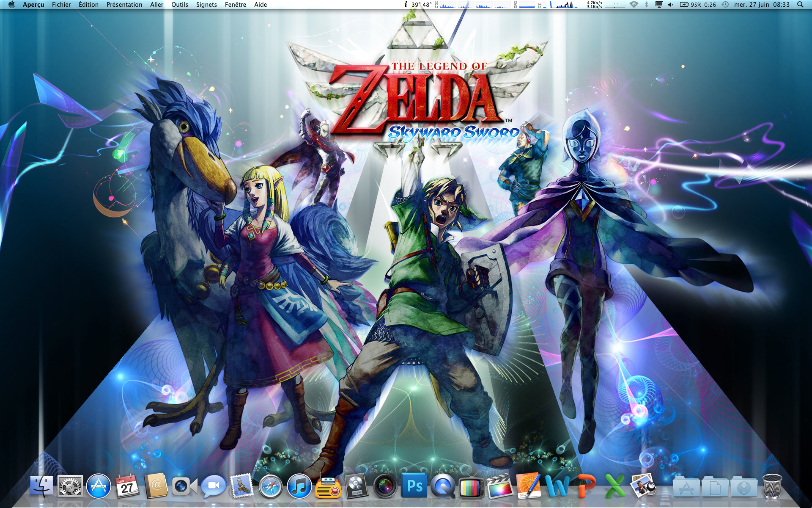Screen dimensions: 812x508
Task: Open iChat speech bubble icon
Action: coord(213,486)
